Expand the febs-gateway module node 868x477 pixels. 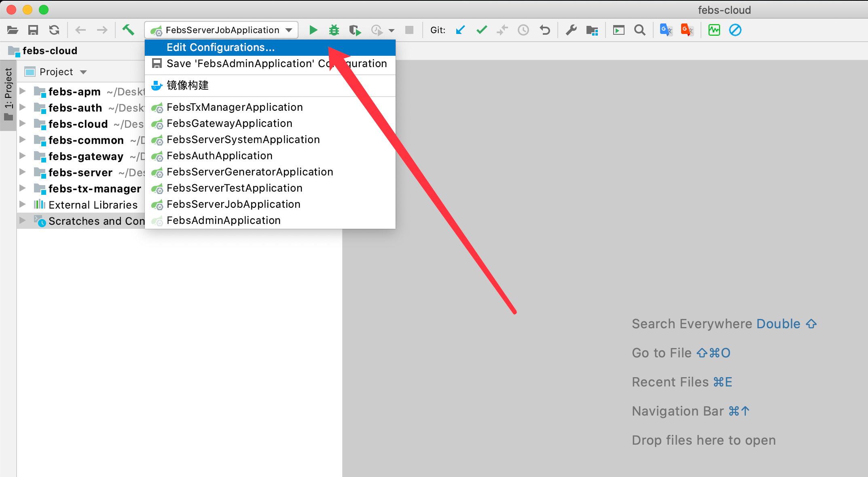[x=23, y=156]
